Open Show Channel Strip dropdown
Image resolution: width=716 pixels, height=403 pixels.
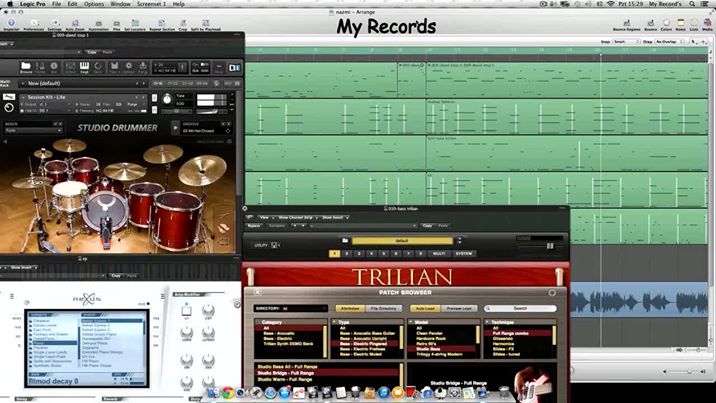pos(296,218)
